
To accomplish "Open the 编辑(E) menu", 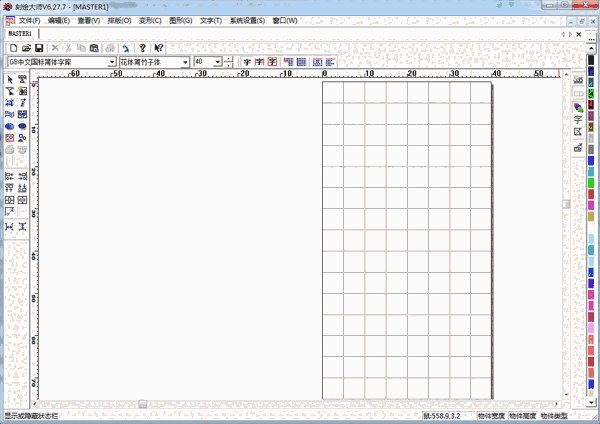I will 59,21.
